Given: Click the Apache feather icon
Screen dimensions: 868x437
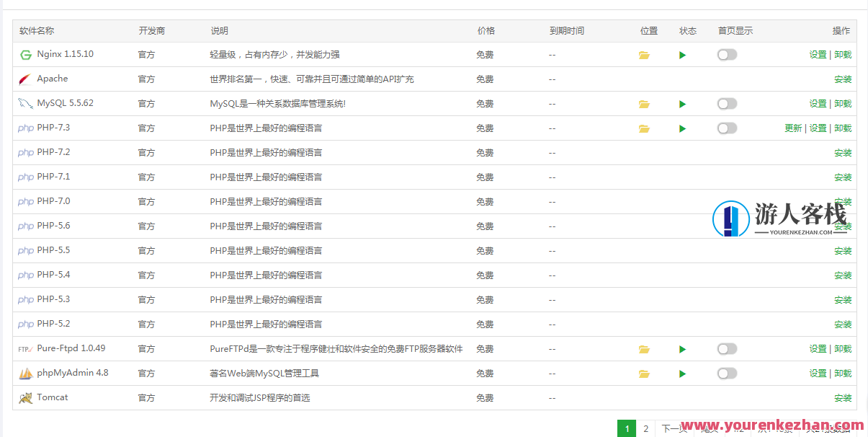Looking at the screenshot, I should [26, 79].
